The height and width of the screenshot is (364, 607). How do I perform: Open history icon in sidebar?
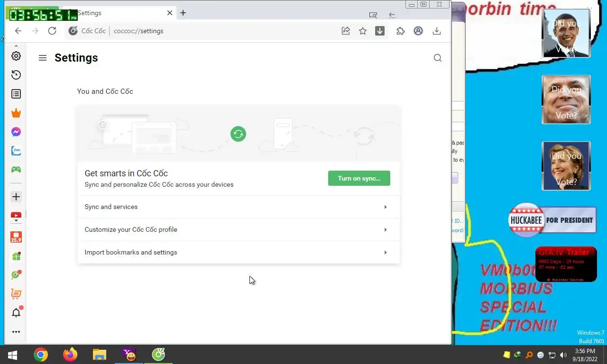pos(16,75)
